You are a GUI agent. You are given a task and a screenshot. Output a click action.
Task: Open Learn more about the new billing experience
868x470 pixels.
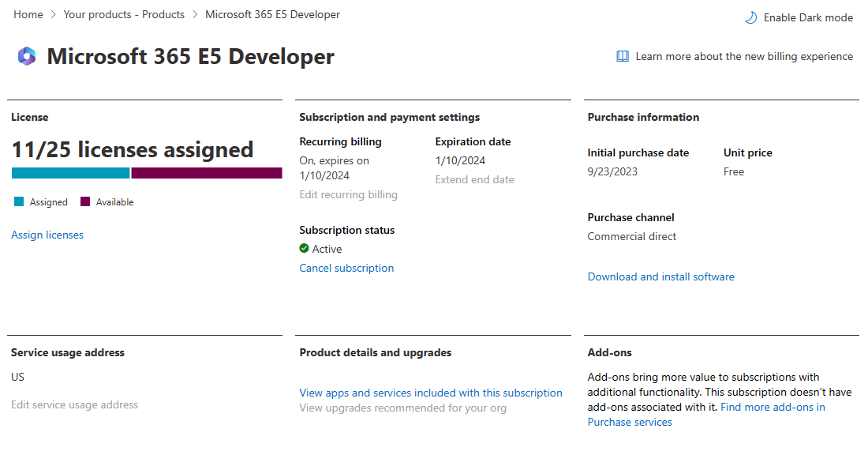735,56
